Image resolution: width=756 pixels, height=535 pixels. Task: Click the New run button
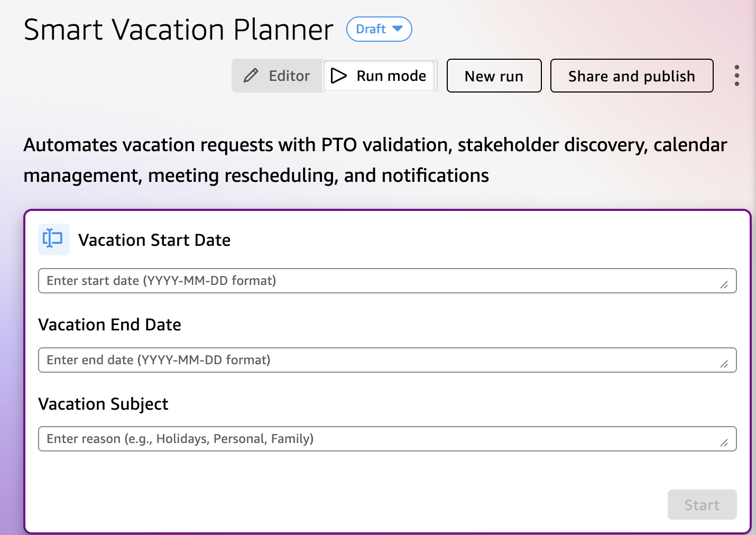(x=494, y=76)
